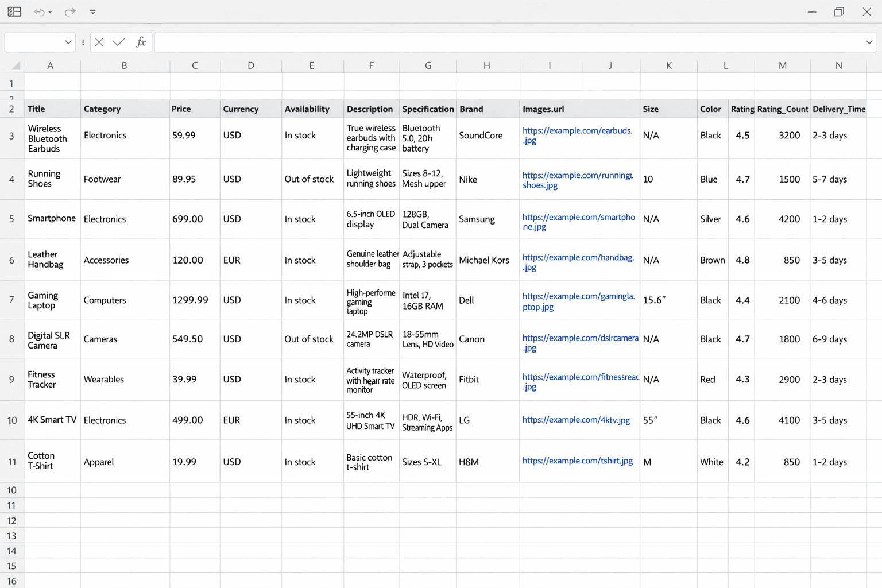Screen dimensions: 882x588
Task: Select the '6-9 days' delivery cell
Action: [838, 339]
